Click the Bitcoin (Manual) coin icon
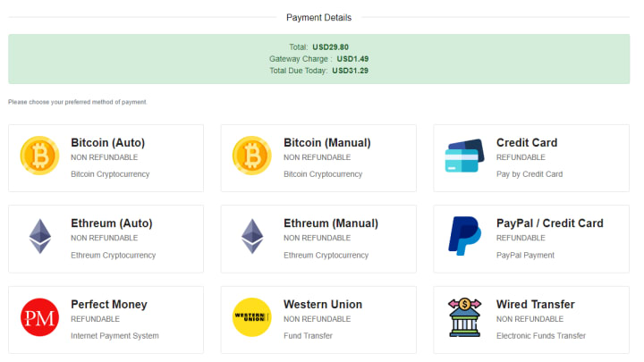 251,156
